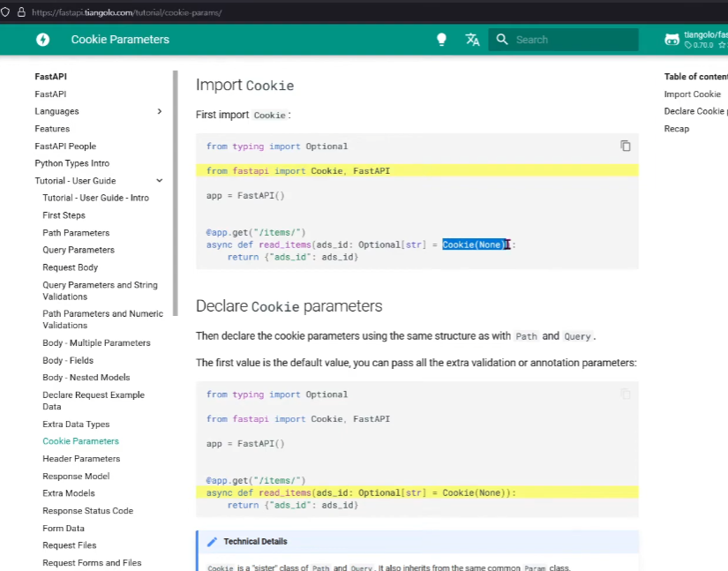
Task: Open the tiangolo GitHub repository icon
Action: click(x=672, y=40)
